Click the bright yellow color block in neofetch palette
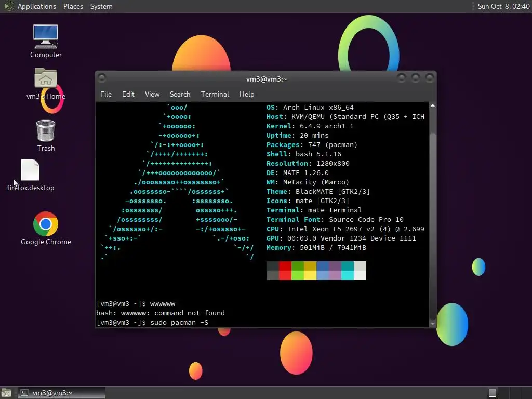This screenshot has width=532, height=399. [310, 275]
